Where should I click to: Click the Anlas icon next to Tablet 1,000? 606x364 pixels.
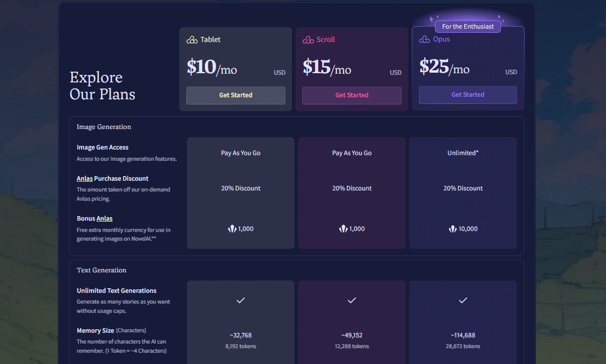pyautogui.click(x=232, y=229)
